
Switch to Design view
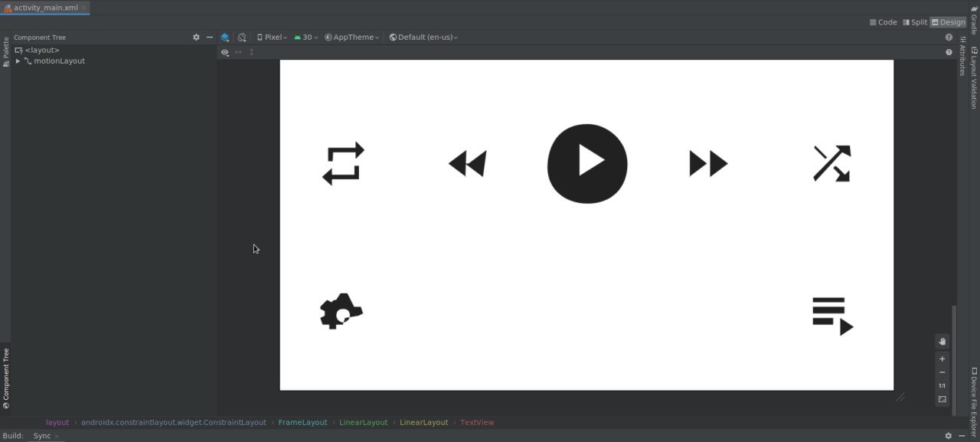point(949,22)
